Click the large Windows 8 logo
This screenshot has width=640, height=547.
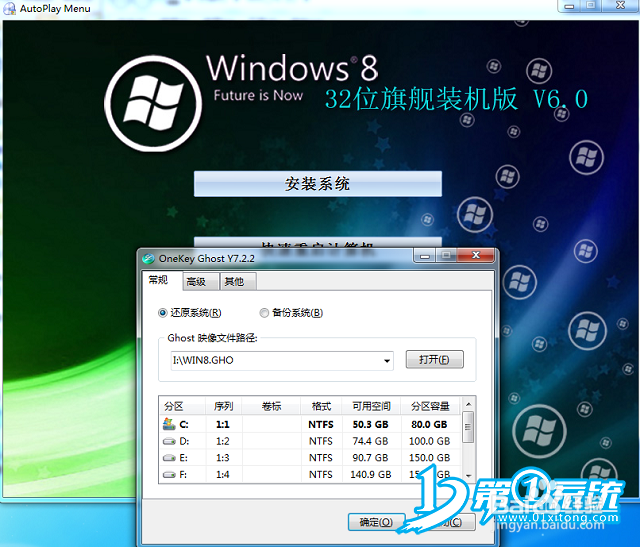pos(153,104)
